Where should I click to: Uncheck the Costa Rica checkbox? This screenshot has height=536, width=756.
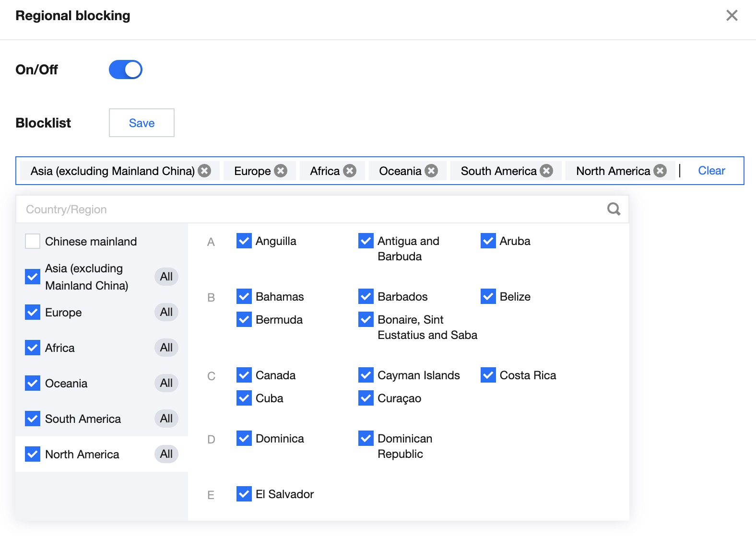click(488, 375)
